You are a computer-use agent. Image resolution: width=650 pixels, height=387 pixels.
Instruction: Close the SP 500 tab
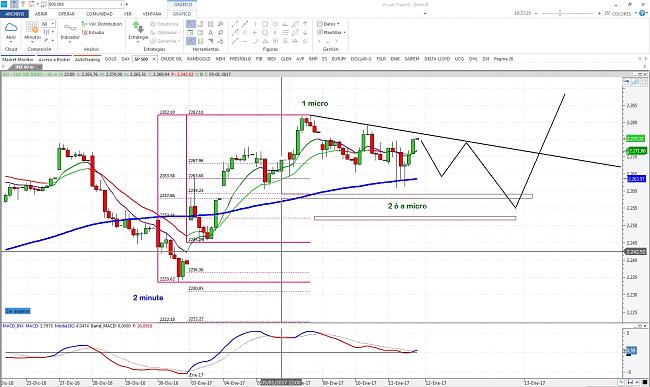tap(154, 59)
